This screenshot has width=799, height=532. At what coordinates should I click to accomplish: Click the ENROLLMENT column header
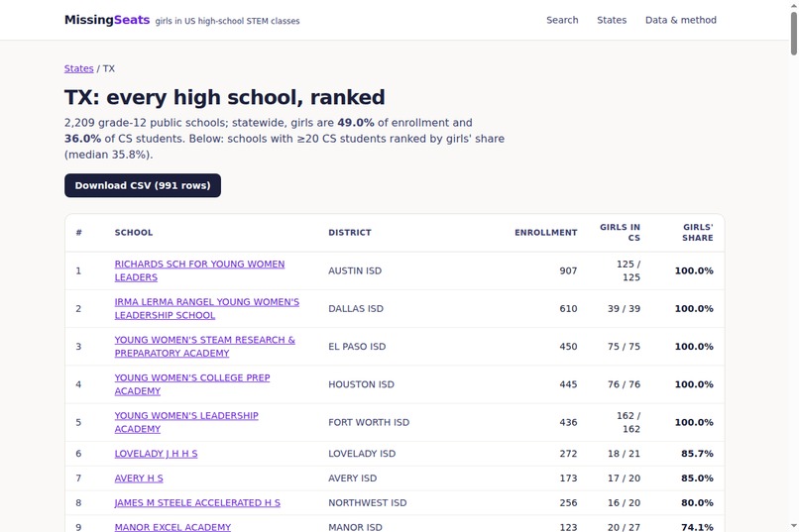(x=546, y=233)
